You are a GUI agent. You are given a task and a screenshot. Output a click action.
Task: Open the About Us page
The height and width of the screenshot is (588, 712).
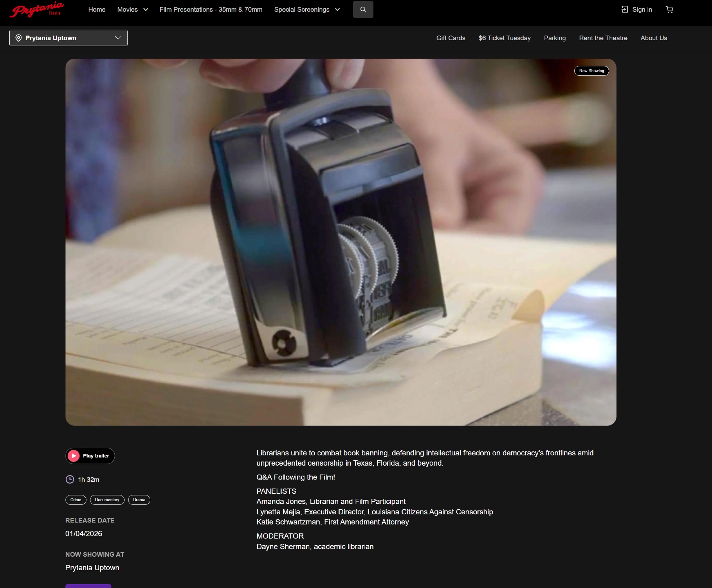coord(653,38)
